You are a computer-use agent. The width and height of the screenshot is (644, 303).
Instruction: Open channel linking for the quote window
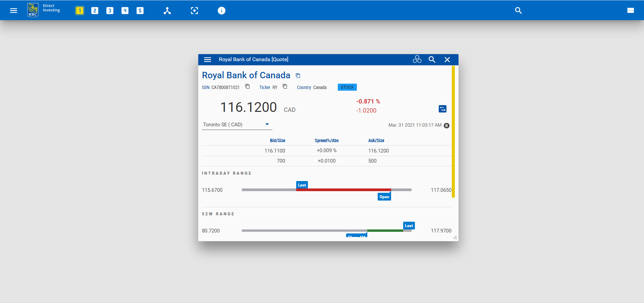coord(417,59)
